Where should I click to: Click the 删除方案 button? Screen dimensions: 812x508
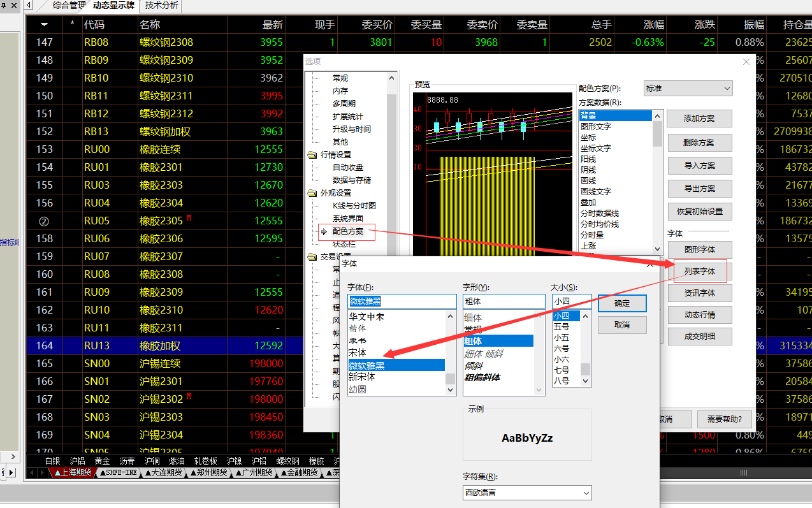[x=699, y=142]
